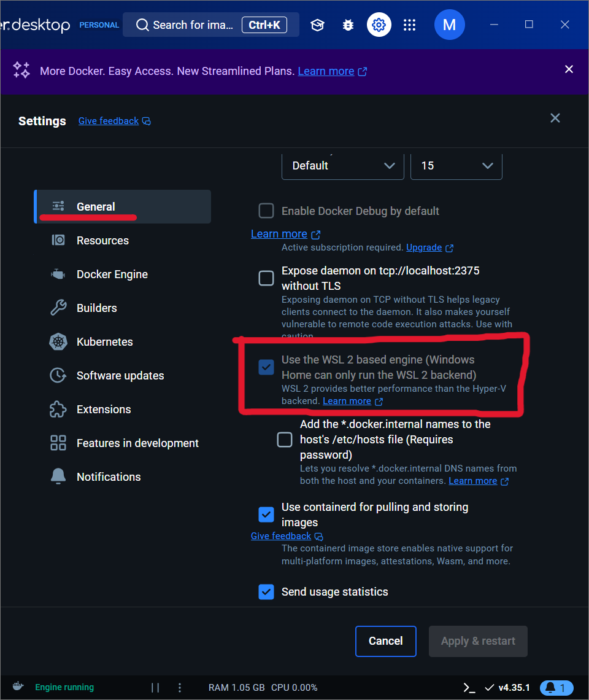Click the CPU 0.00% readout
The image size is (589, 700).
[294, 688]
